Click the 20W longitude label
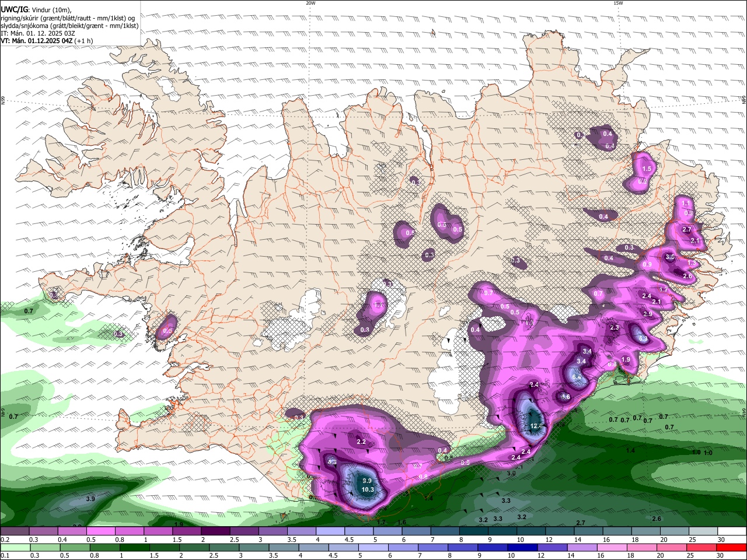 pos(311,3)
